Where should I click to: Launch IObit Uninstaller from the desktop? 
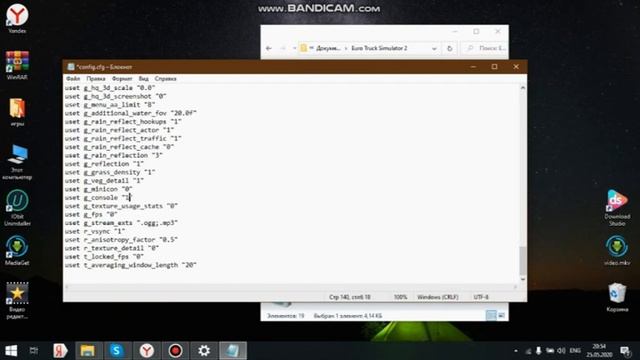click(x=17, y=208)
